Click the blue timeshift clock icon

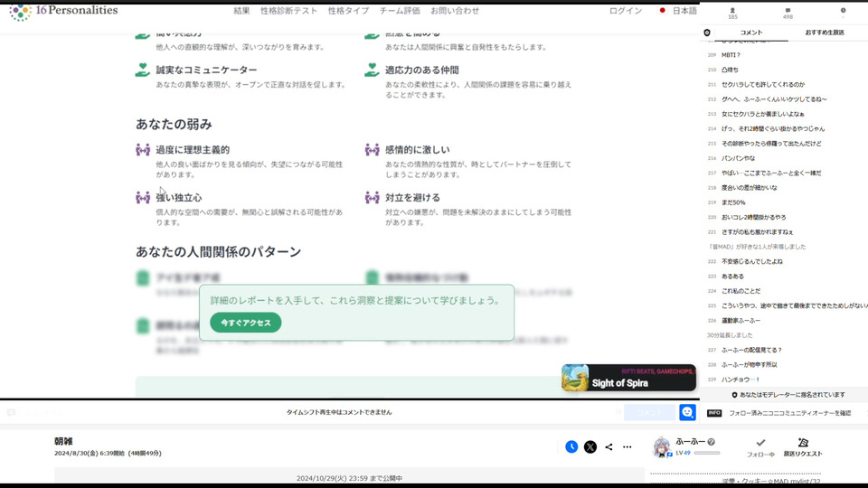[571, 446]
